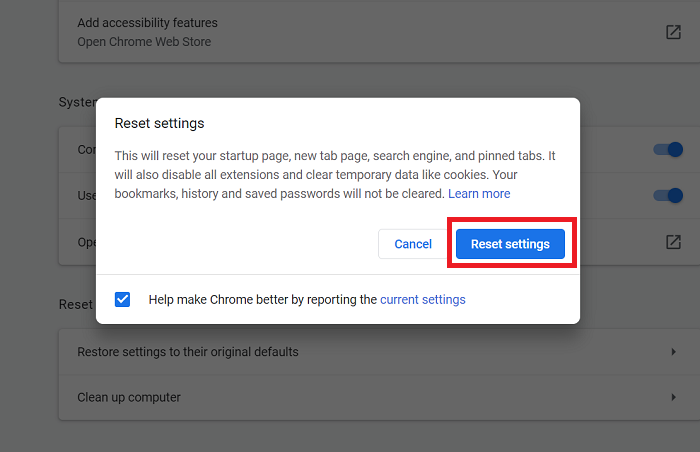Expand the Clean up computer row arrow
Viewport: 700px width, 452px height.
coord(673,397)
